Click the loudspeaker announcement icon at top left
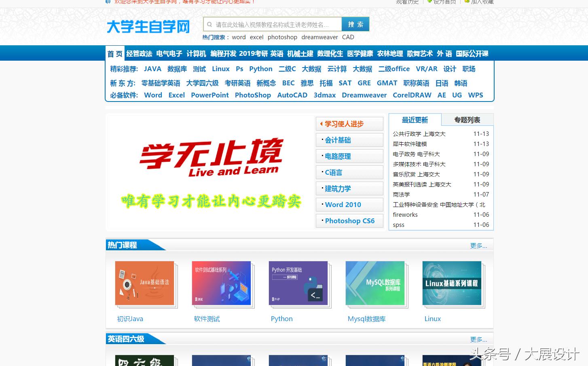The height and width of the screenshot is (366, 588). [108, 2]
